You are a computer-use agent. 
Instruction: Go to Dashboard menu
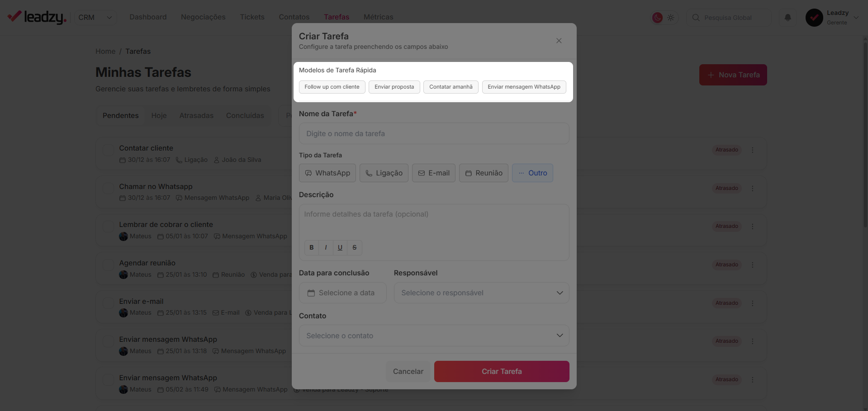point(148,17)
